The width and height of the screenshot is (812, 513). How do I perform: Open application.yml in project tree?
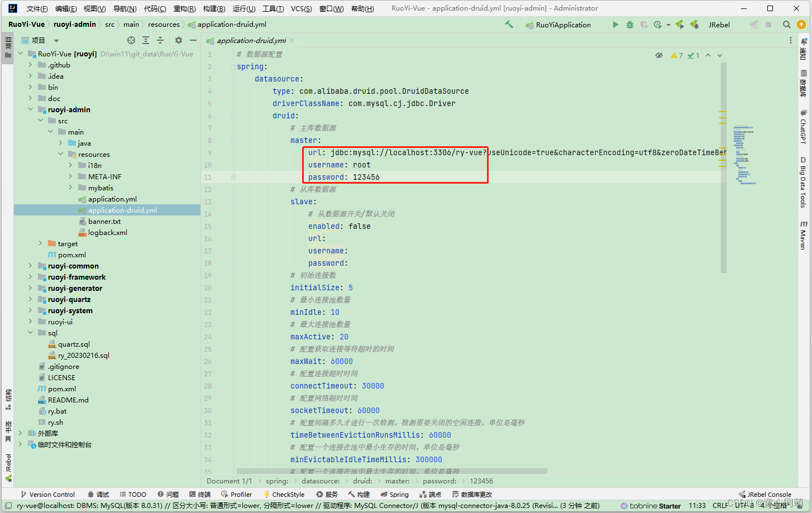tap(112, 199)
